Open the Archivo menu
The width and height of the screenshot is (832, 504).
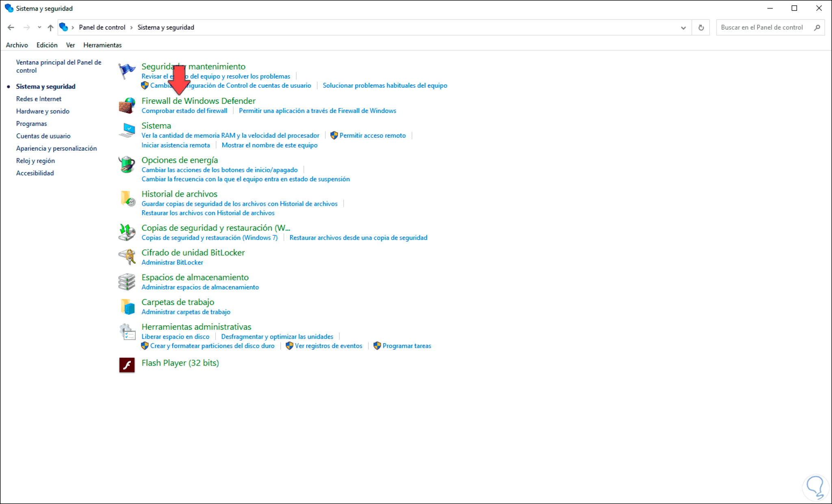tap(17, 45)
